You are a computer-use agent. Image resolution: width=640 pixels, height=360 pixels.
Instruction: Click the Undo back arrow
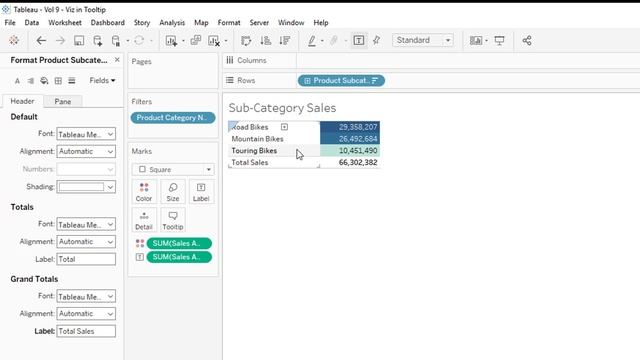tap(41, 40)
